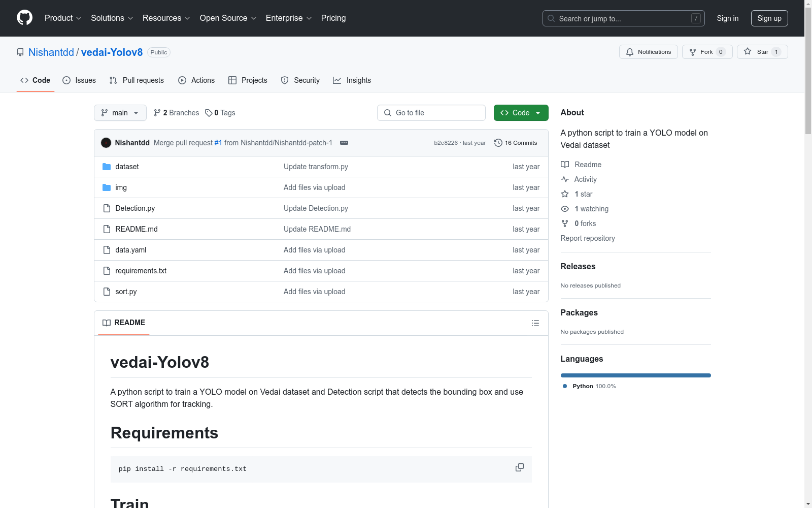812x508 pixels.
Task: Select the README tab heading
Action: click(x=124, y=323)
